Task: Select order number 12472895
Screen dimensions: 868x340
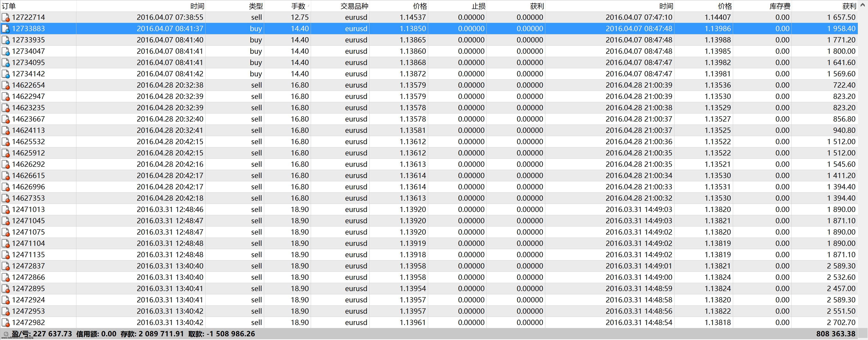Action: 28,289
